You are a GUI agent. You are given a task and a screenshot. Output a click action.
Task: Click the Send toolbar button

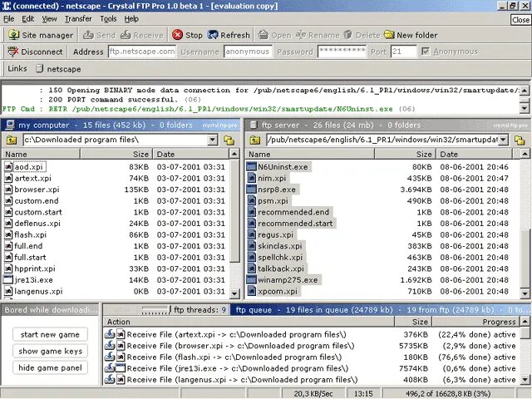click(99, 35)
